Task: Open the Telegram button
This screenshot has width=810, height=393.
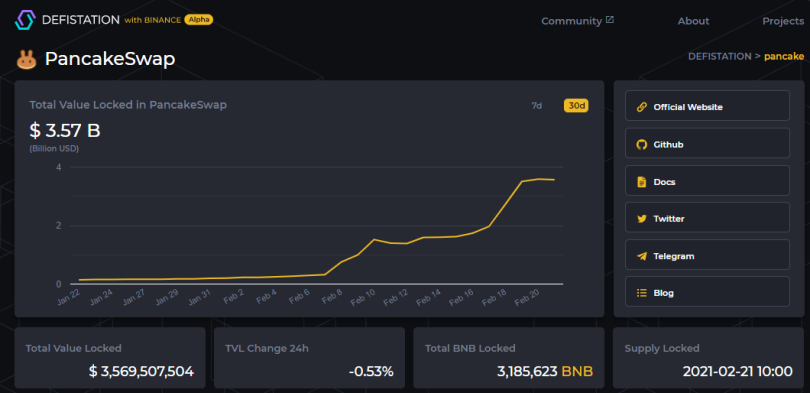Action: (707, 255)
